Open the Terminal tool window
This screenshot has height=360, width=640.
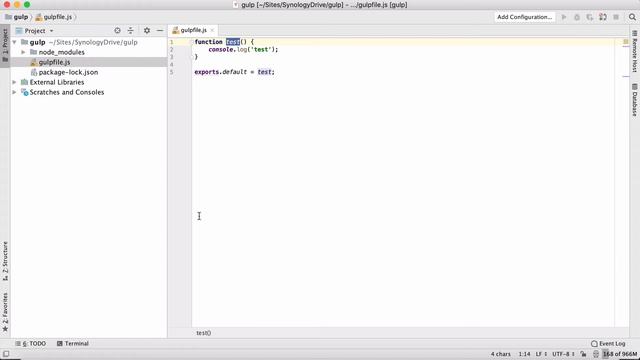(x=73, y=344)
